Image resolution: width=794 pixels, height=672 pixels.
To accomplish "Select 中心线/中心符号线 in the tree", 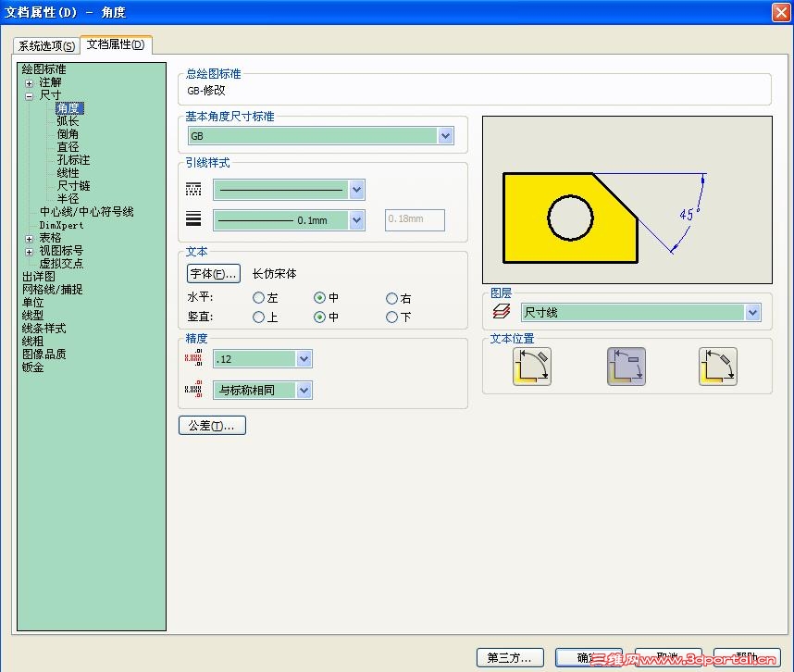I will [x=87, y=212].
